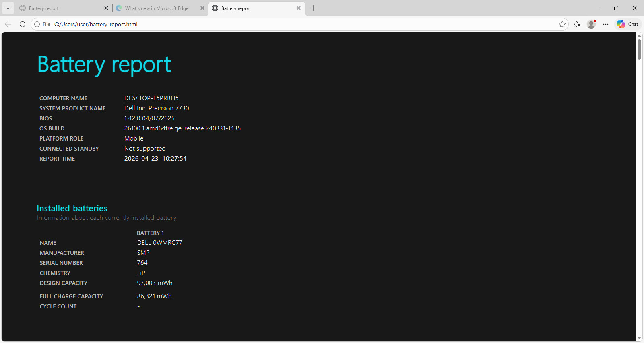
Task: Click the page vertical scrollbar thumb
Action: click(639, 49)
